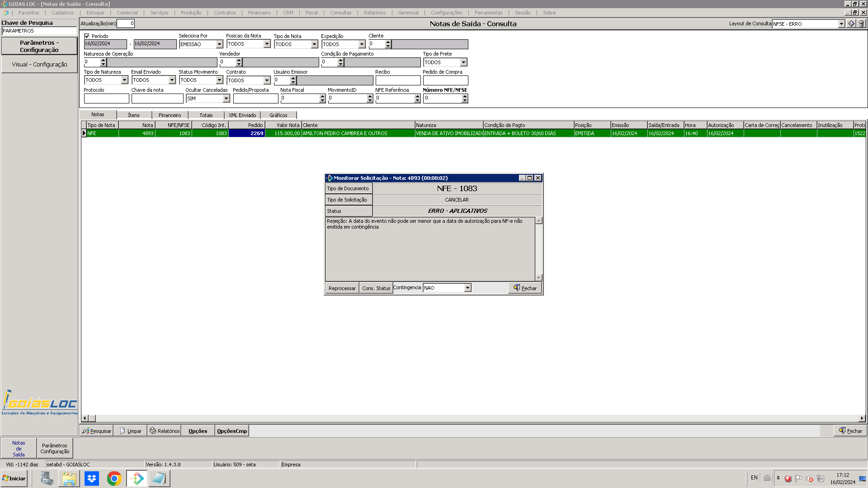Toggle the Período checkbox

click(x=87, y=36)
